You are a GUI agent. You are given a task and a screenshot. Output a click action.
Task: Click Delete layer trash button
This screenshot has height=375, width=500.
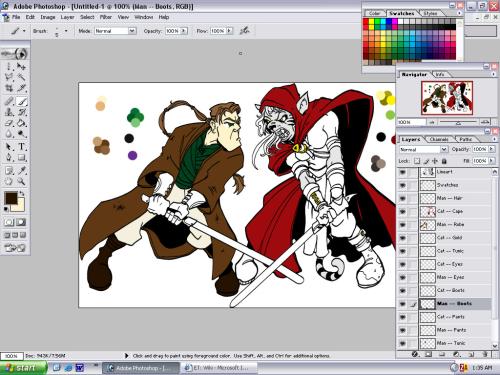[485, 354]
